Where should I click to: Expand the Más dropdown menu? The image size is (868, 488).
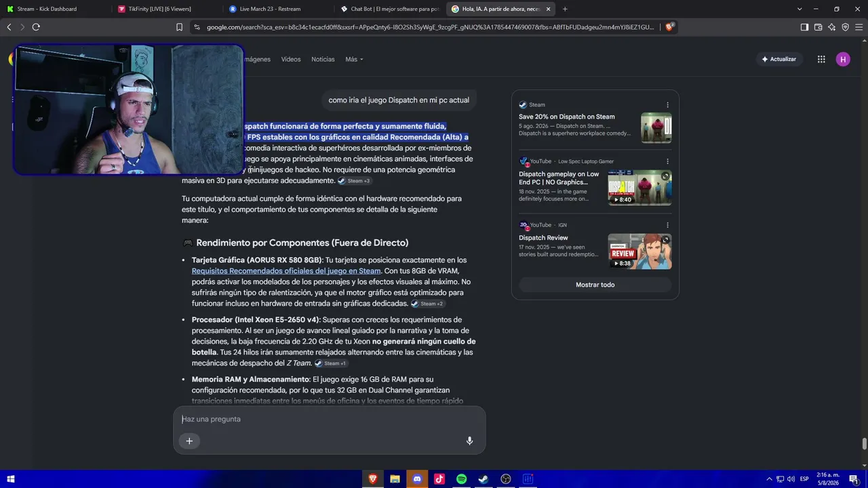click(354, 59)
